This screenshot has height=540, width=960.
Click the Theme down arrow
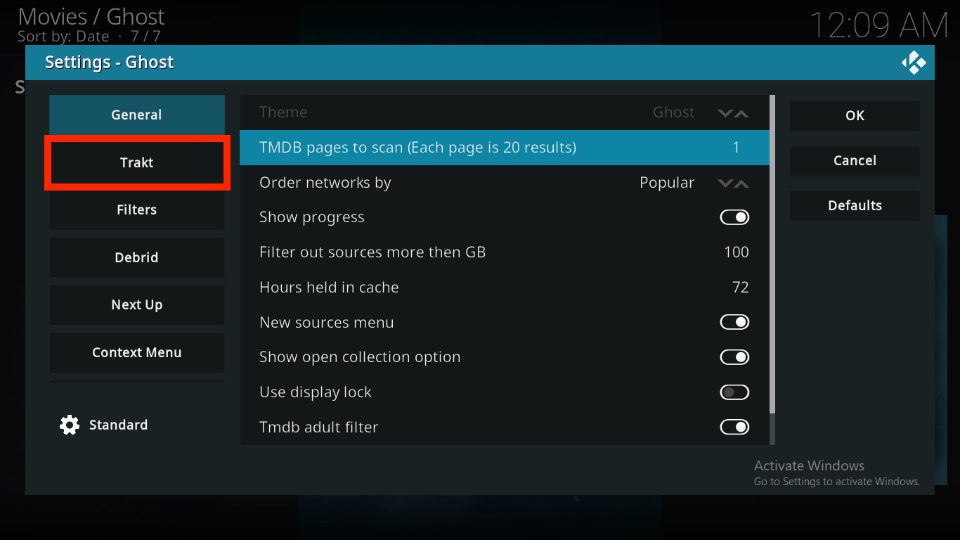[725, 113]
